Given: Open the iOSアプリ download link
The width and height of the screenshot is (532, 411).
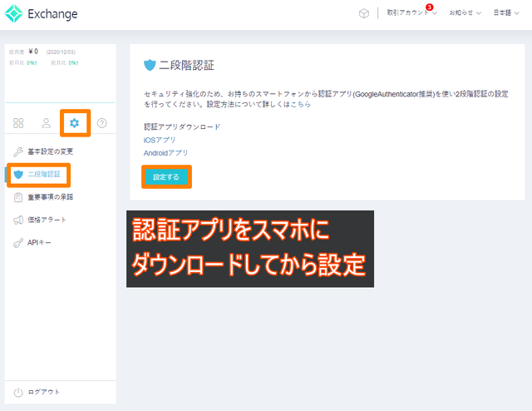Looking at the screenshot, I should coord(160,140).
